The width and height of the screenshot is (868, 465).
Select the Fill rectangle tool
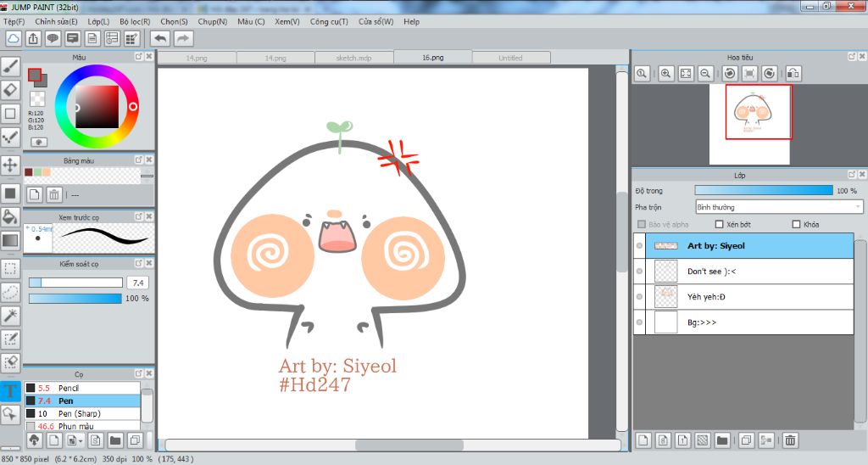click(10, 193)
